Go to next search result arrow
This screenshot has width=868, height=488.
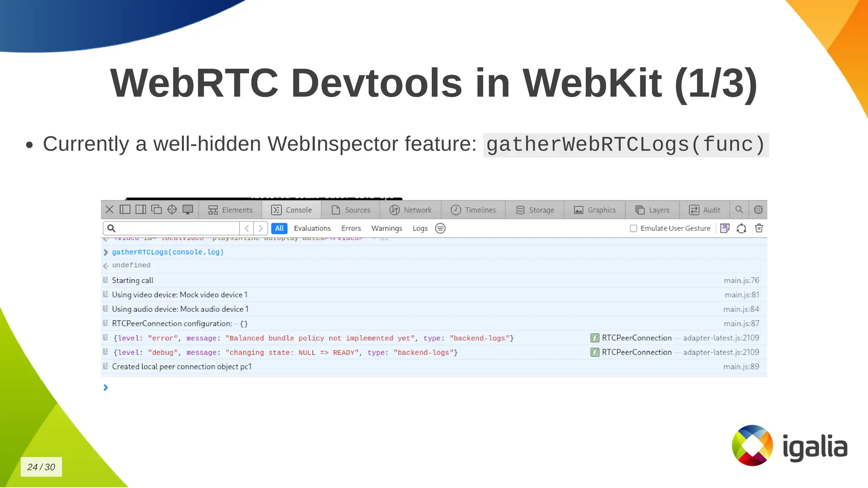[x=261, y=228]
